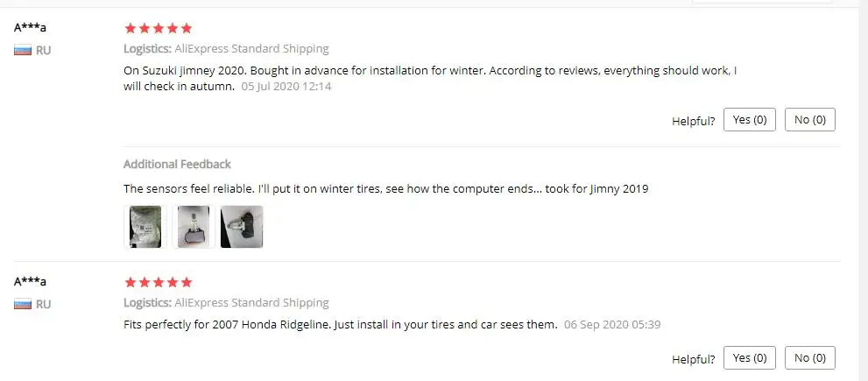Screen dimensions: 868x381
Task: Mark the Suzuki Jimny review helpful with Yes
Action: (750, 120)
